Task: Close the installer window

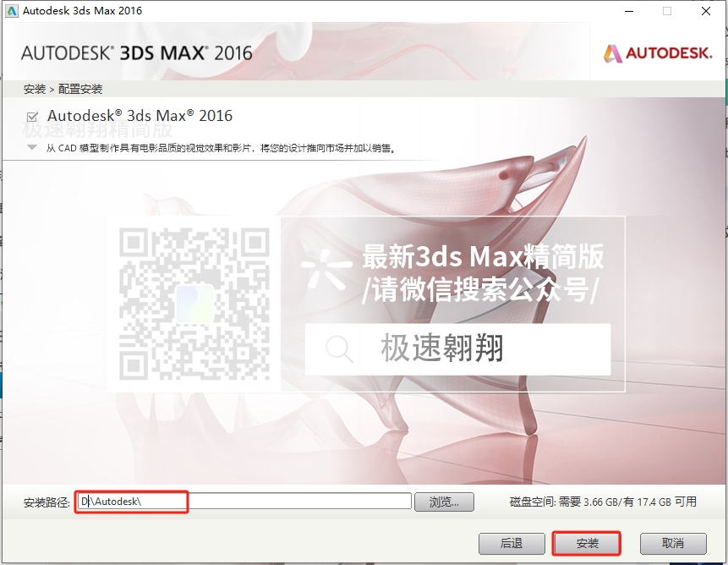Action: [706, 11]
